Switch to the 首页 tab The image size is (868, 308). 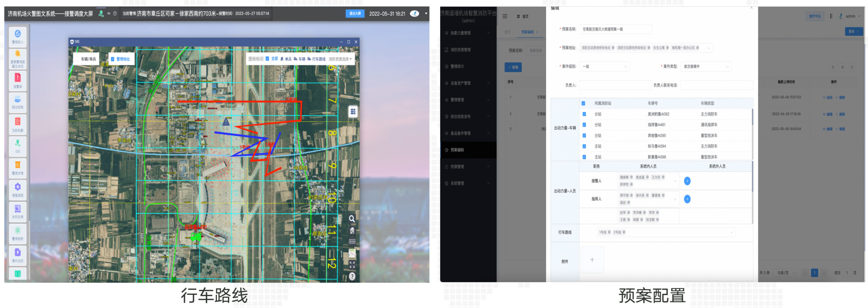(x=507, y=32)
